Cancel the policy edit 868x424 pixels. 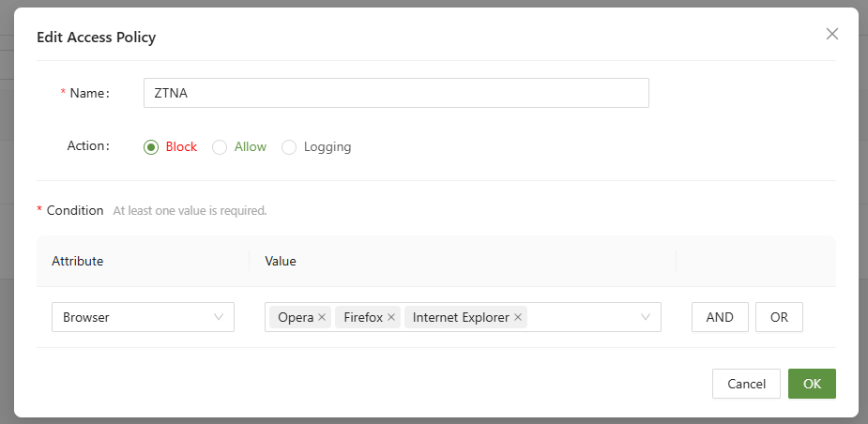(747, 384)
